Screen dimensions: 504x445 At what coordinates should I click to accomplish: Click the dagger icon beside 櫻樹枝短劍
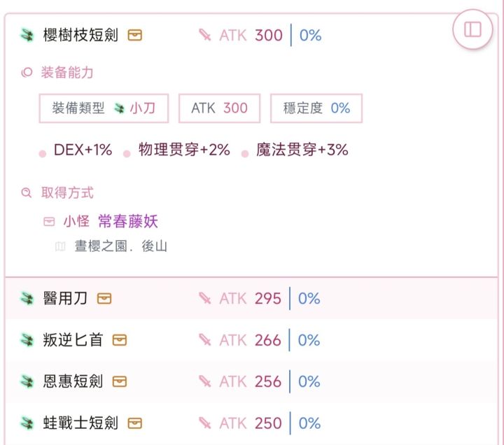pyautogui.click(x=27, y=35)
